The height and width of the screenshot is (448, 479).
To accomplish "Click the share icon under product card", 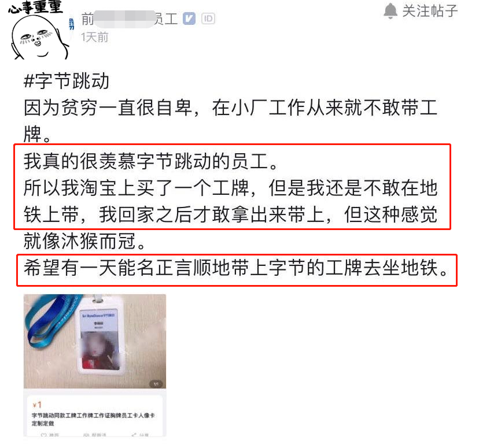I will 134,435.
